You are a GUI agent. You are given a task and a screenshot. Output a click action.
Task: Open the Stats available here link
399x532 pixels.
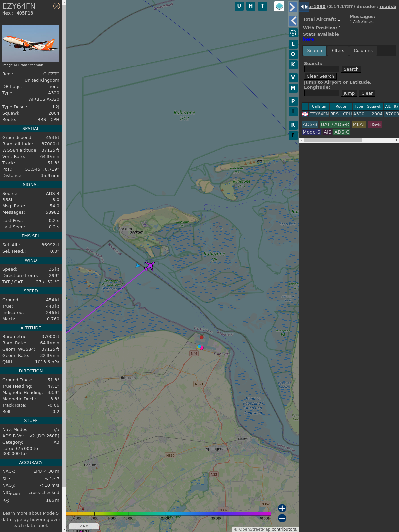tap(308, 39)
